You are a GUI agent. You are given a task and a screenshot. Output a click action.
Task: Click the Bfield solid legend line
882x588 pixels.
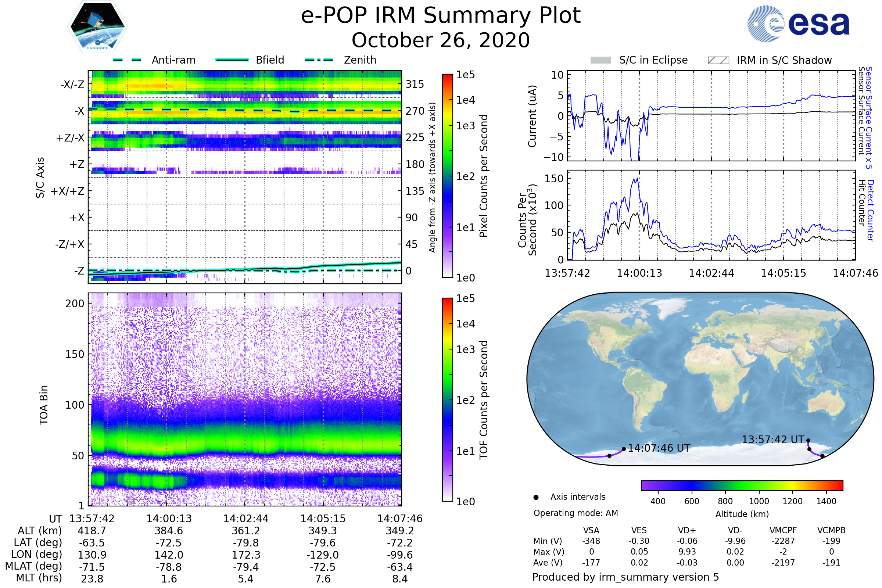pyautogui.click(x=232, y=60)
